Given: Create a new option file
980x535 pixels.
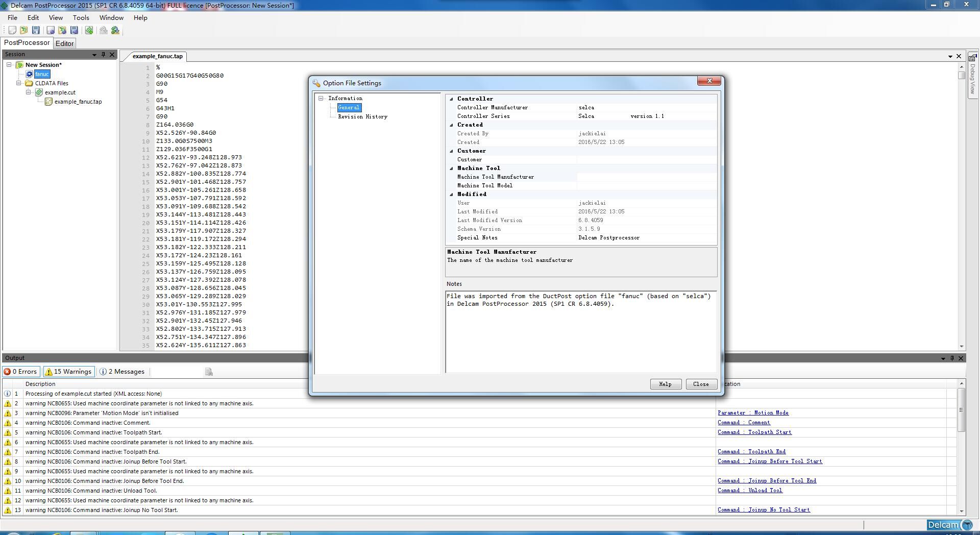Looking at the screenshot, I should [x=51, y=31].
